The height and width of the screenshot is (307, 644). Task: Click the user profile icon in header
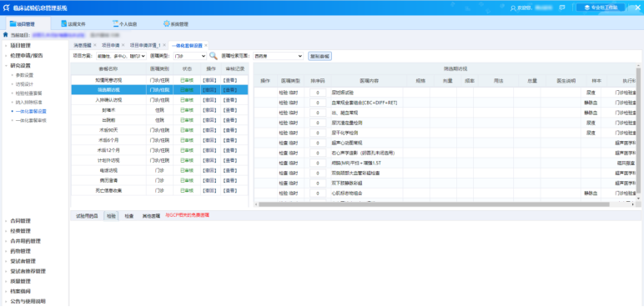pyautogui.click(x=512, y=8)
